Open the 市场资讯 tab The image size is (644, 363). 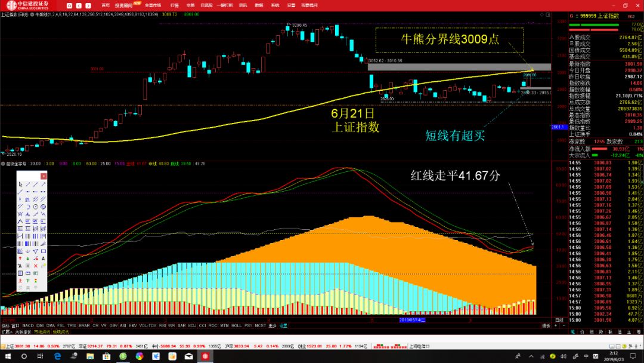coord(42,332)
